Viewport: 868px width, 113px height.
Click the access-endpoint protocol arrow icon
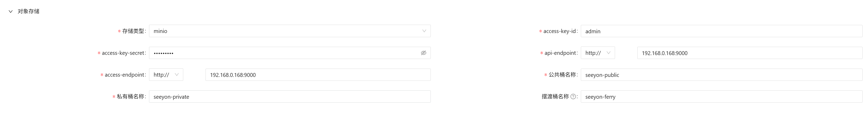tap(177, 75)
